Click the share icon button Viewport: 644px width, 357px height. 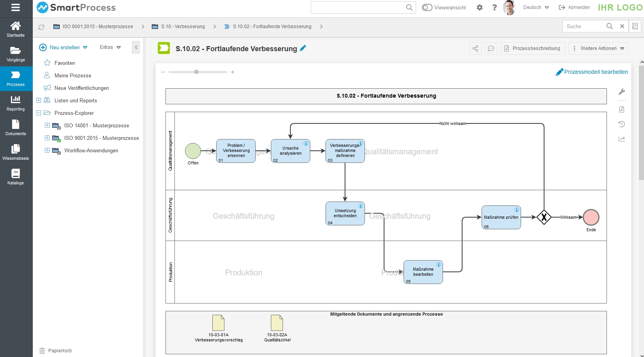[475, 48]
